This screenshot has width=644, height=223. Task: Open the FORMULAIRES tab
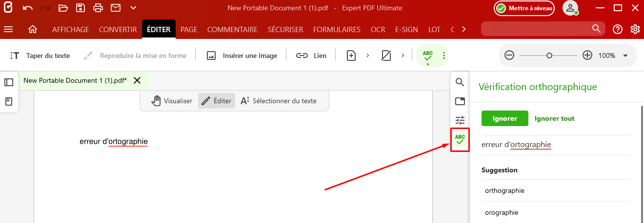[x=337, y=30]
